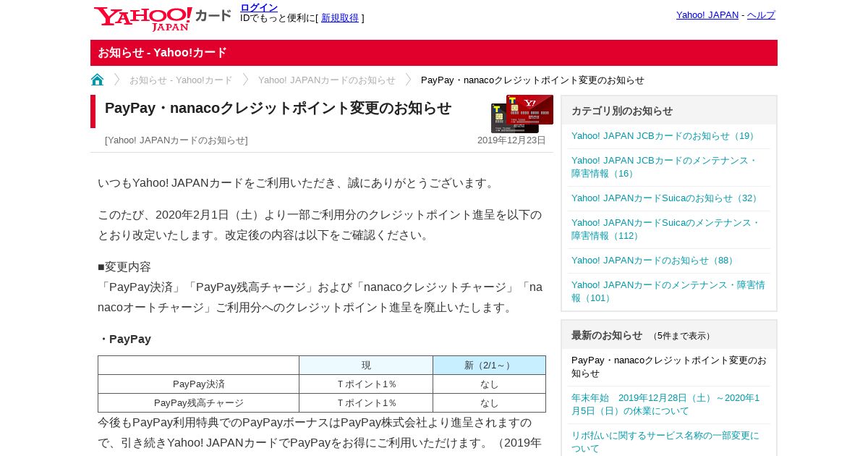Open 年末年始 休業について news item

665,405
